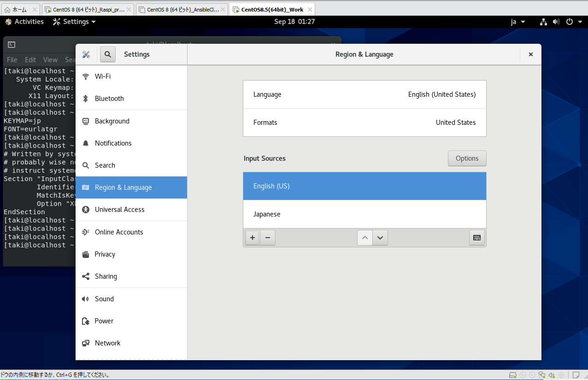The height and width of the screenshot is (380, 588).
Task: Click the Universal Access icon
Action: click(85, 210)
